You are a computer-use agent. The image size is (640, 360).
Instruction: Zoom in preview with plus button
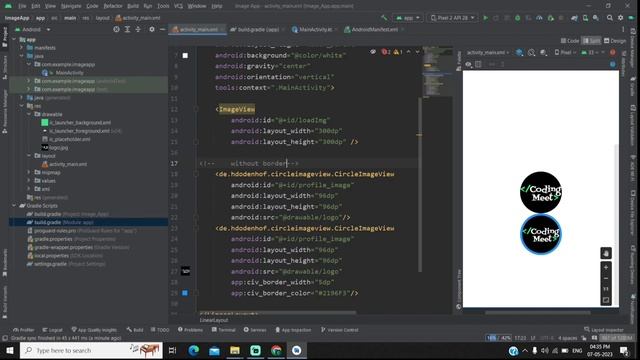[606, 268]
